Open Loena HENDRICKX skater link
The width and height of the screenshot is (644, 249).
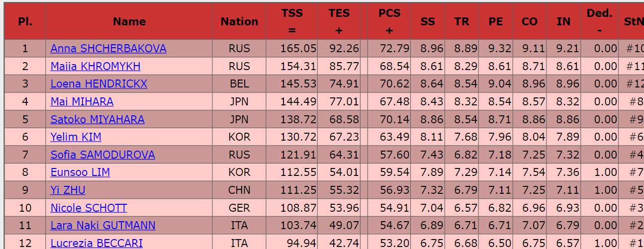99,84
